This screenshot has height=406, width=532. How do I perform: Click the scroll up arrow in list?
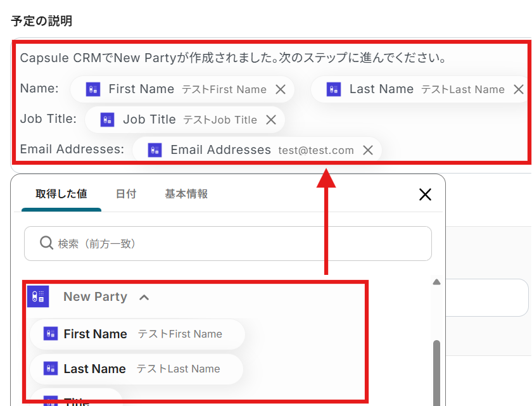pos(436,282)
